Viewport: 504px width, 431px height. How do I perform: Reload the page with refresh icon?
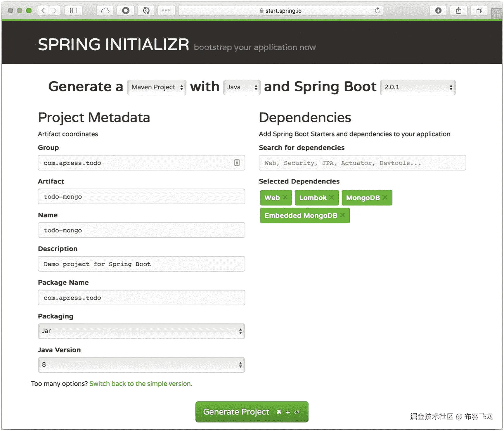pyautogui.click(x=377, y=11)
